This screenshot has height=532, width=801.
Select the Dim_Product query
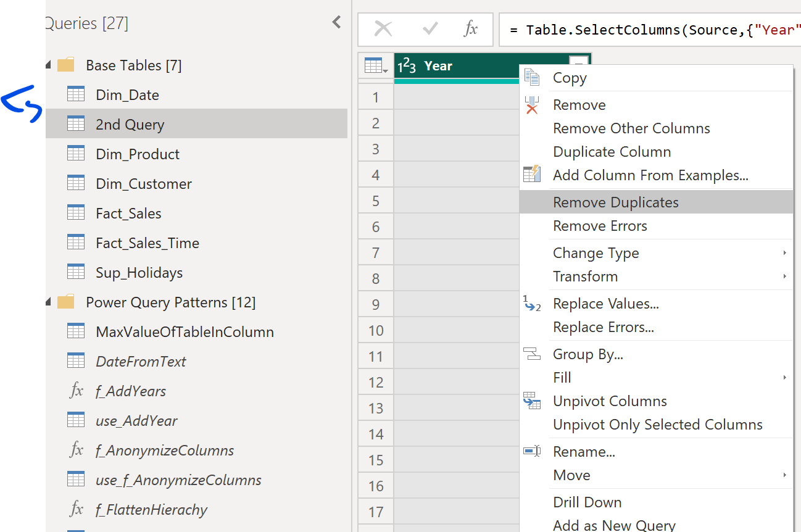[x=196, y=154]
